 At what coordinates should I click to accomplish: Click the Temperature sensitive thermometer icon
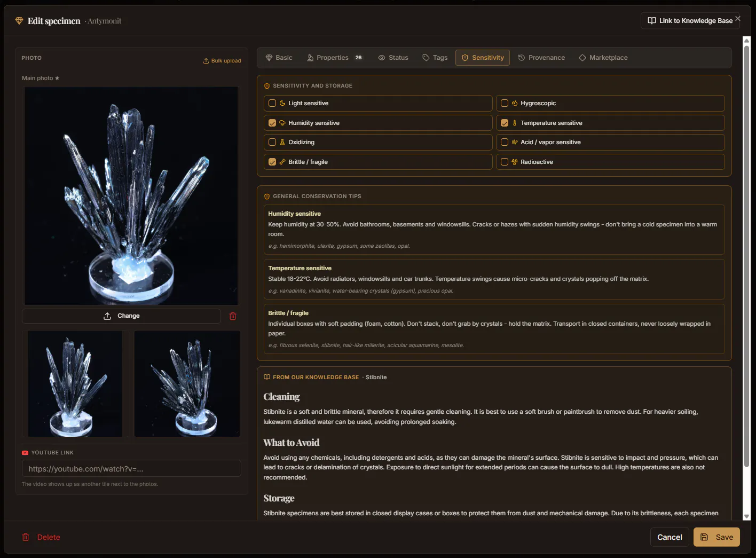pos(515,123)
